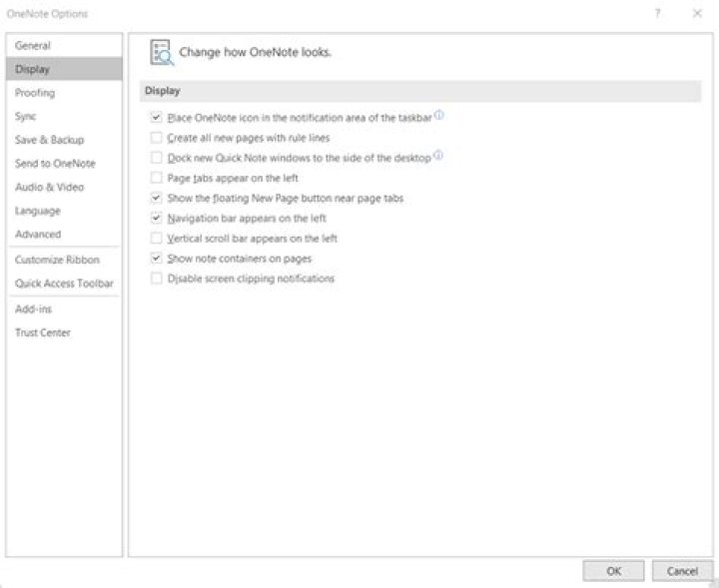Screen dimensions: 719x588
Task: Enable Create all new pages with rule lines
Action: [x=157, y=138]
